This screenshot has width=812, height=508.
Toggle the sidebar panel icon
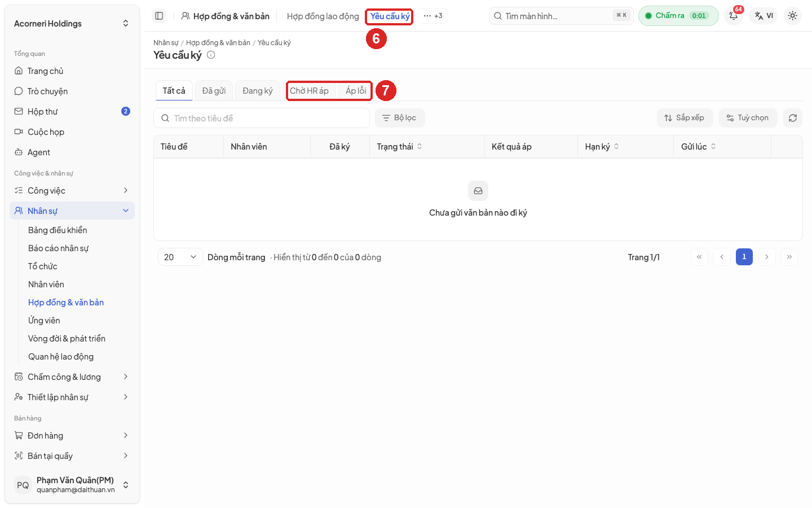159,16
